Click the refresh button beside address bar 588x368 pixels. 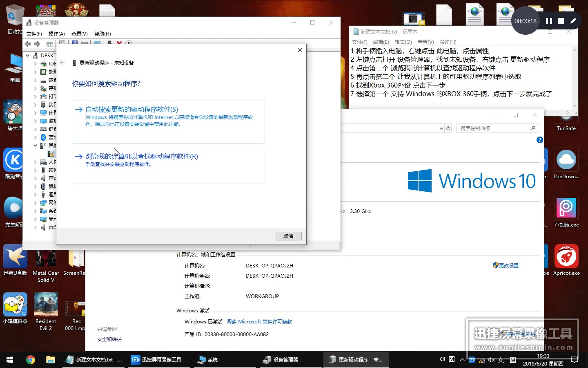click(448, 128)
